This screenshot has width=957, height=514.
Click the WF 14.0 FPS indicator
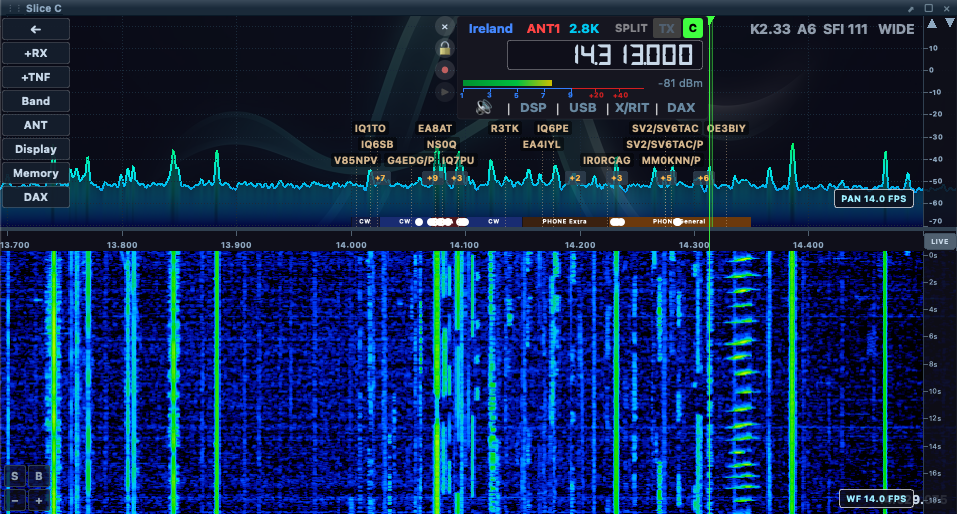(876, 499)
